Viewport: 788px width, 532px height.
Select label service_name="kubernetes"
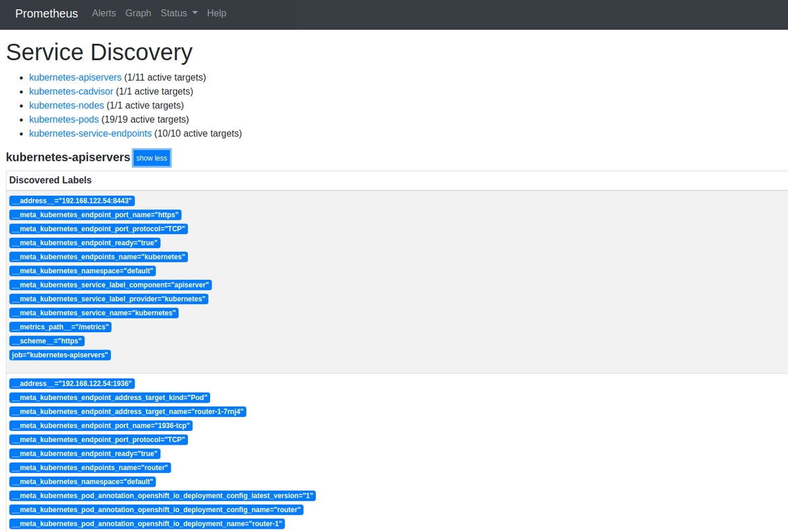tap(94, 313)
